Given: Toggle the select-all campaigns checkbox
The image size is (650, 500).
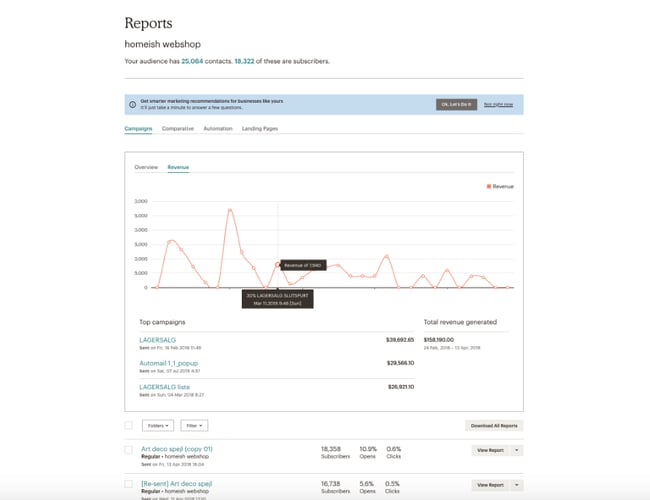Looking at the screenshot, I should [128, 425].
